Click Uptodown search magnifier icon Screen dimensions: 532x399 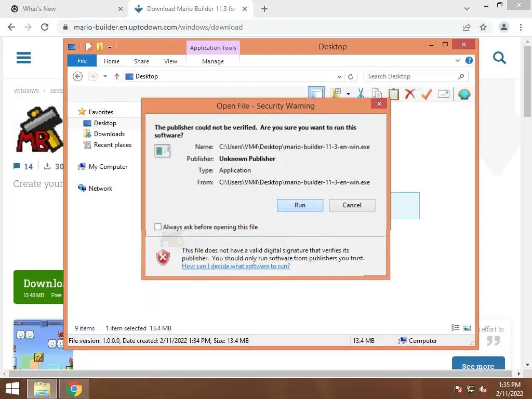tap(499, 58)
